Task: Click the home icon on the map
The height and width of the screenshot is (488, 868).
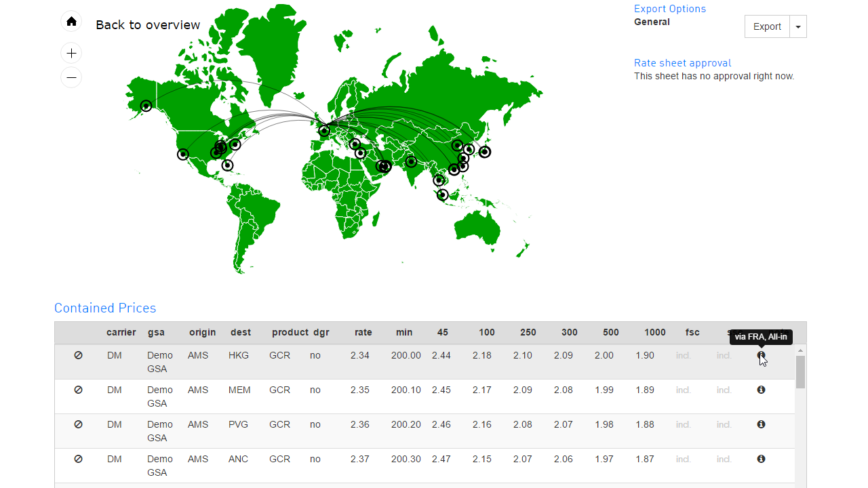Action: tap(71, 21)
